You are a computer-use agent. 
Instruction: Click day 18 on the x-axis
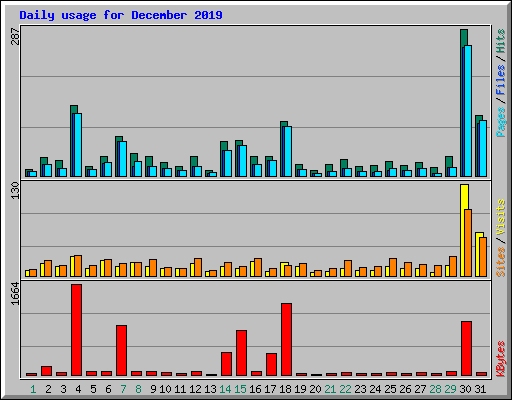coord(285,389)
